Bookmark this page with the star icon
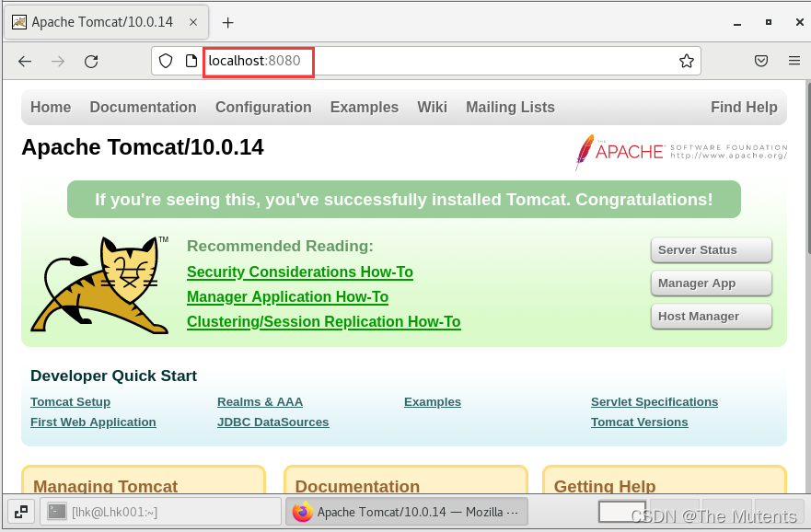Viewport: 811px width, 532px height. (687, 61)
